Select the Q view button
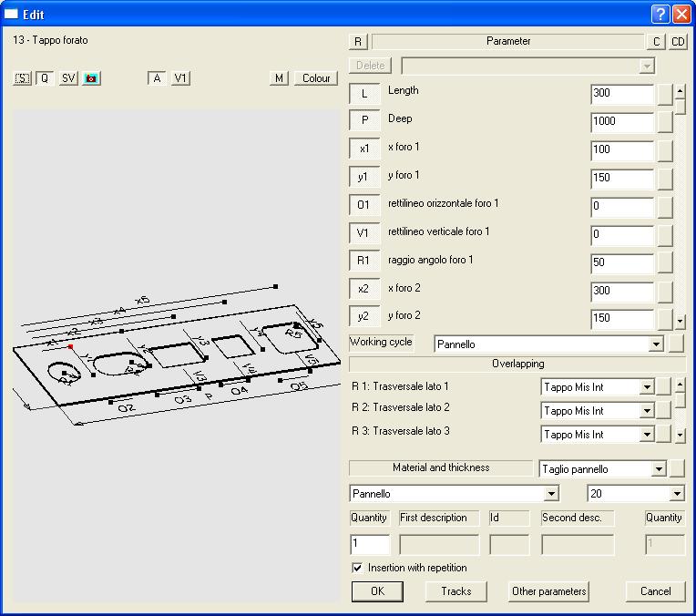Image resolution: width=696 pixels, height=616 pixels. [44, 78]
